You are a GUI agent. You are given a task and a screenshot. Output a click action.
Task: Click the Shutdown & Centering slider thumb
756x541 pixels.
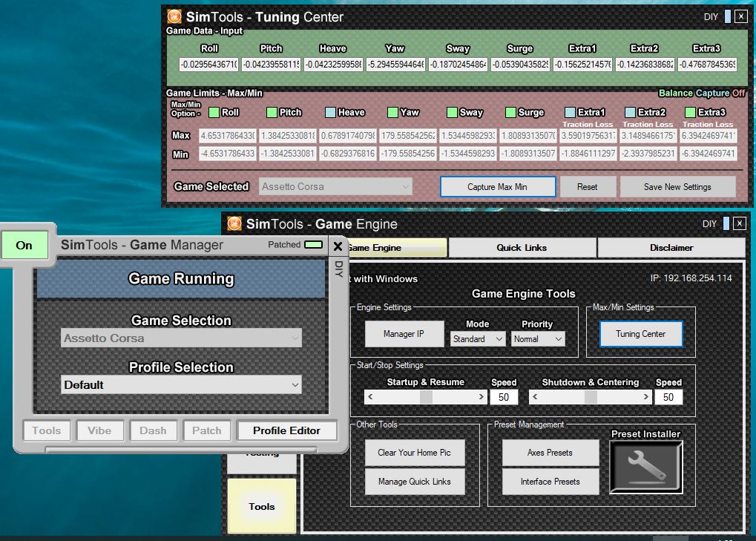[x=591, y=397]
